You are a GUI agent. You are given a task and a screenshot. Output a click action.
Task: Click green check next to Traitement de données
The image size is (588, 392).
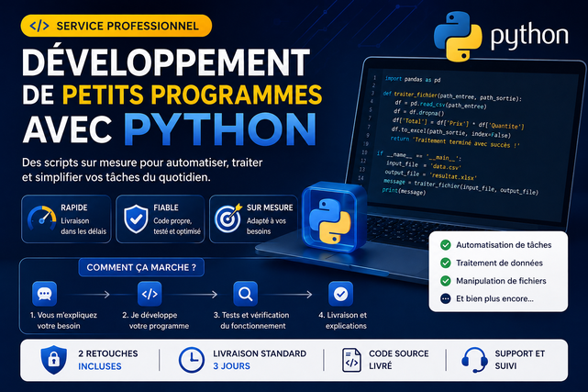[x=446, y=263]
